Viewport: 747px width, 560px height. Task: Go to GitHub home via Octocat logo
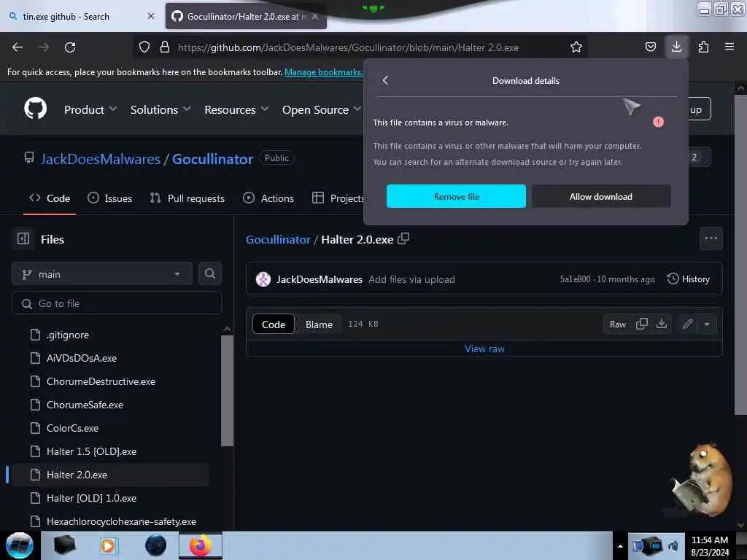[36, 109]
